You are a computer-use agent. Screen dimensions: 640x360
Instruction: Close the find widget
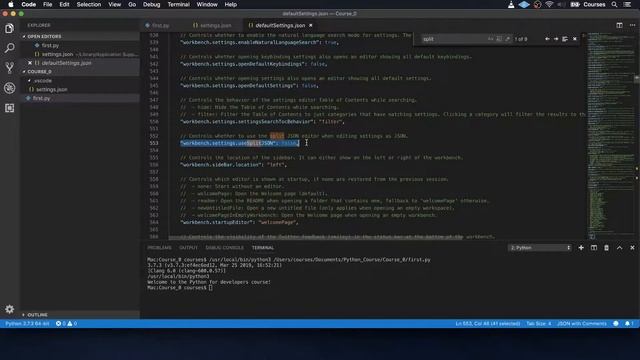pyautogui.click(x=575, y=39)
